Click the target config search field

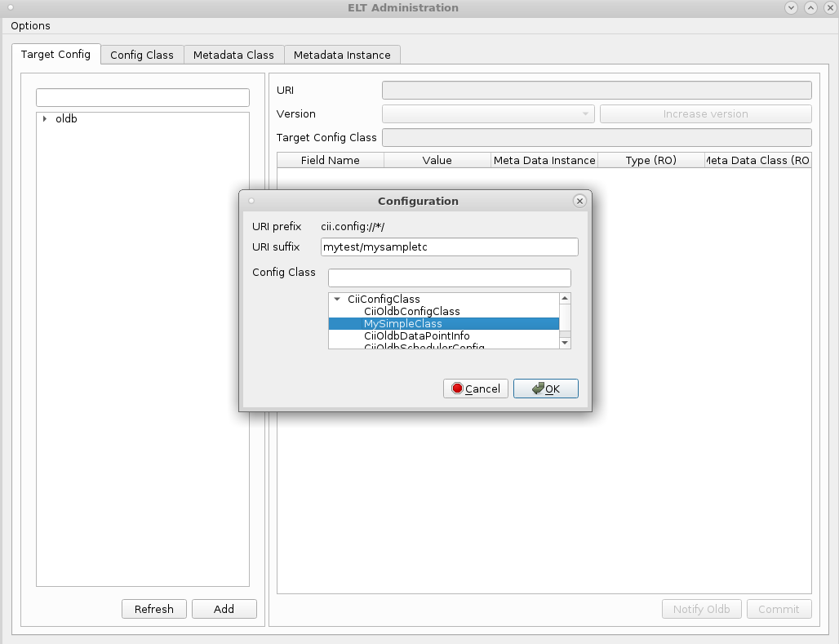point(142,98)
